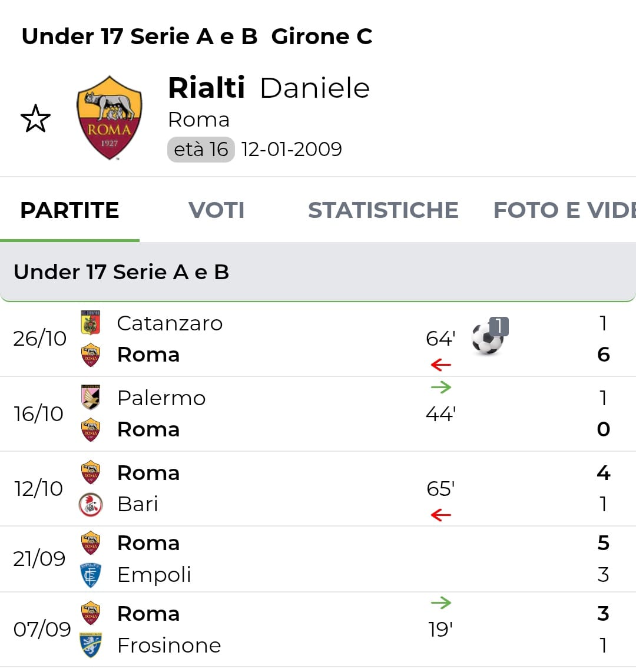636x672 pixels.
Task: Click the green substitution arrow in Palermo match
Action: pos(440,387)
